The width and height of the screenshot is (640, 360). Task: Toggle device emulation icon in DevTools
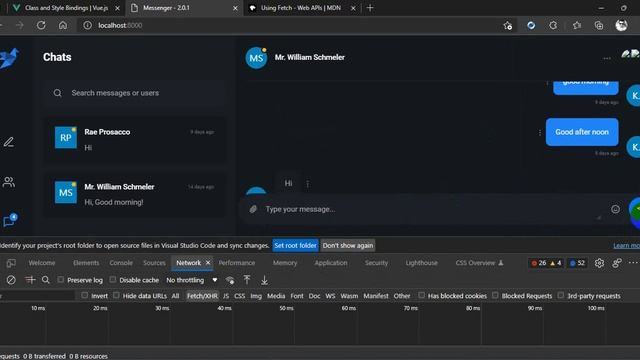point(11,263)
